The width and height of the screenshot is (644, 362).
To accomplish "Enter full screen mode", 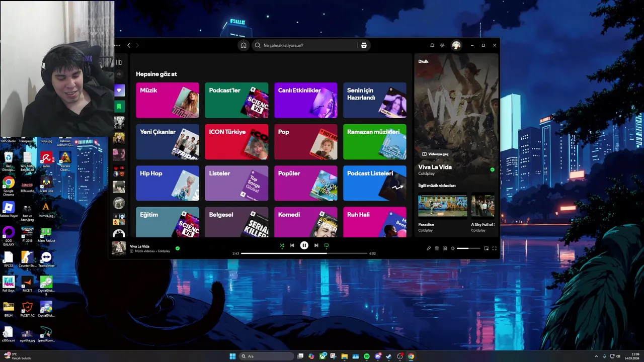I will (x=494, y=248).
